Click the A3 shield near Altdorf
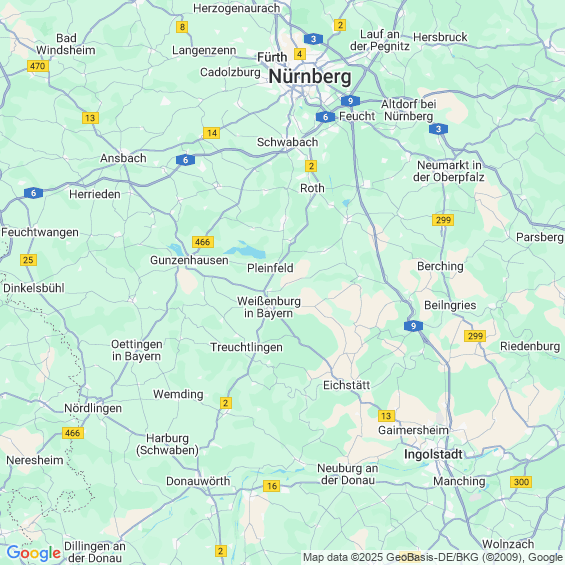Image resolution: width=565 pixels, height=565 pixels. tap(438, 129)
